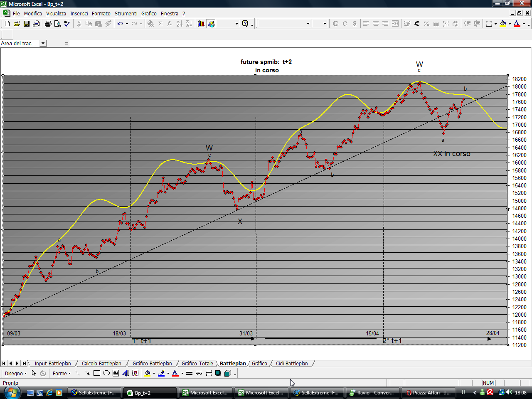The width and height of the screenshot is (532, 399).
Task: Apply percent style with % icon
Action: (x=426, y=24)
